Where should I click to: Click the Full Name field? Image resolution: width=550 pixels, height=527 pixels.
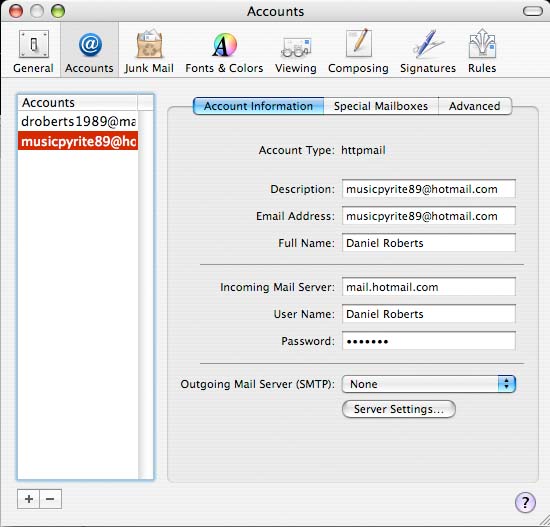429,243
